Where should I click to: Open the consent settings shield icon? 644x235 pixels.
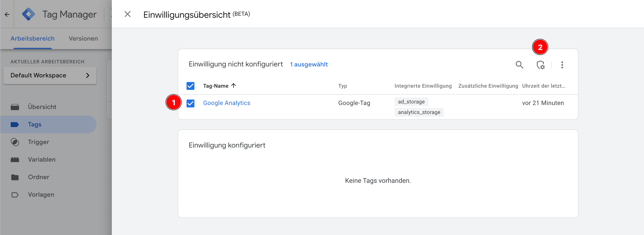(540, 65)
